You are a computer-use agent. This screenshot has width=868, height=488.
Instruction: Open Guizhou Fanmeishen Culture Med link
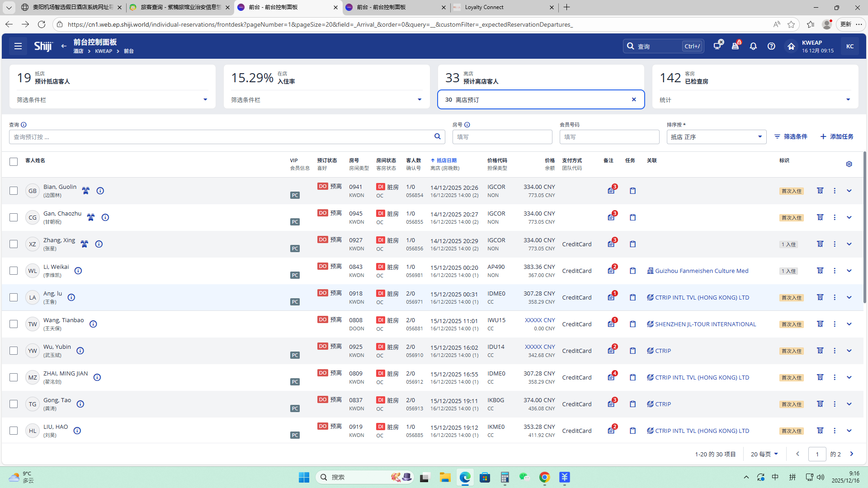[x=701, y=271]
